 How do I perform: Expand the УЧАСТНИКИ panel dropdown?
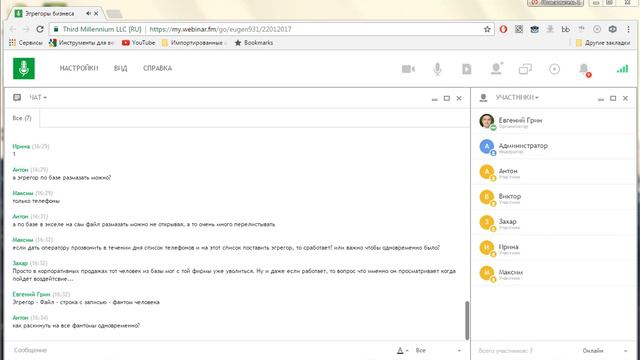coord(517,98)
